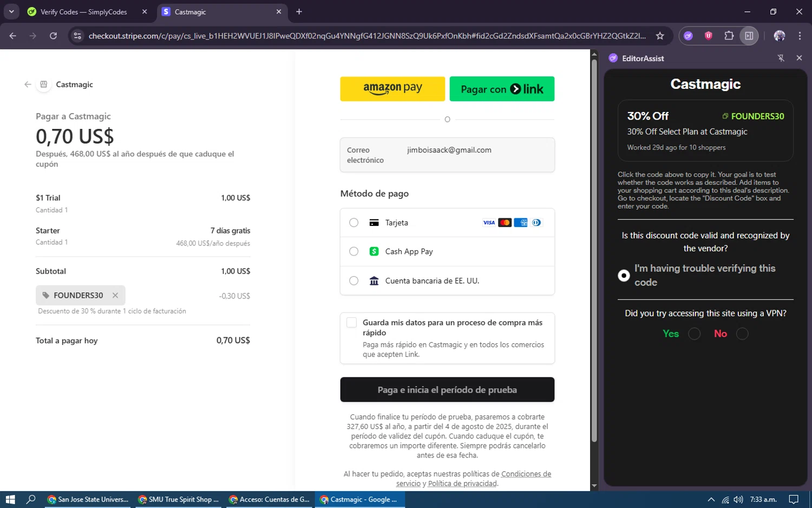Click the scrollbar down arrow

click(594, 486)
